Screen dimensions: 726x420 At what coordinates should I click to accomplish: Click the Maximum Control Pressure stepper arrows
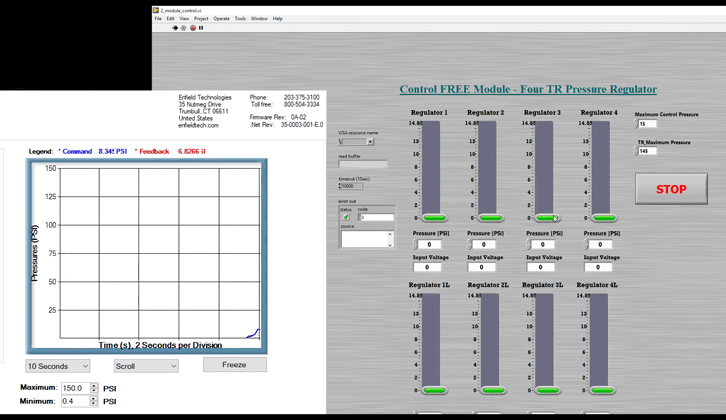tap(636, 124)
